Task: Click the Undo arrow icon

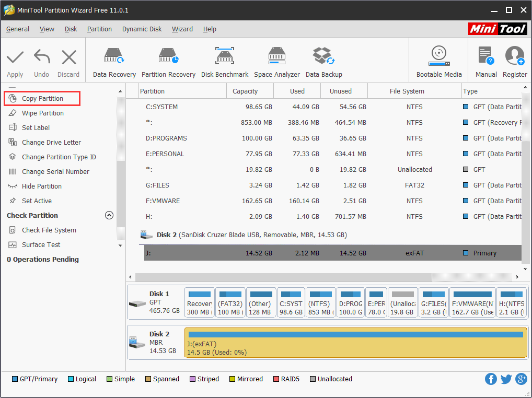Action: tap(42, 57)
